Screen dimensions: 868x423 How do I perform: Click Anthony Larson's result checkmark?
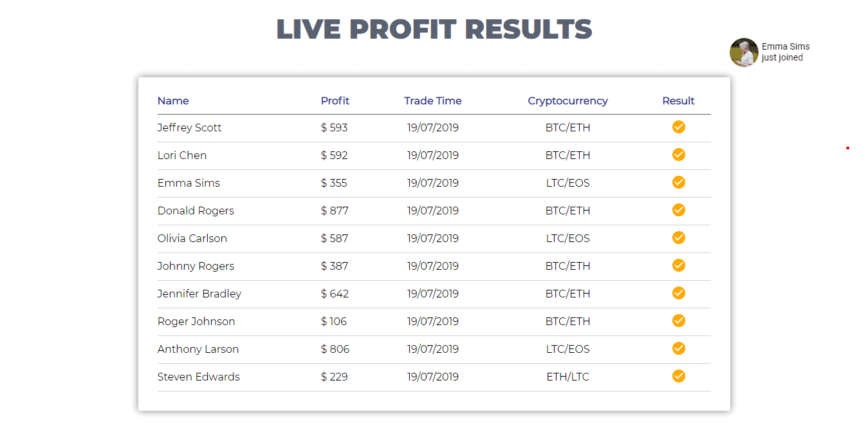tap(678, 348)
